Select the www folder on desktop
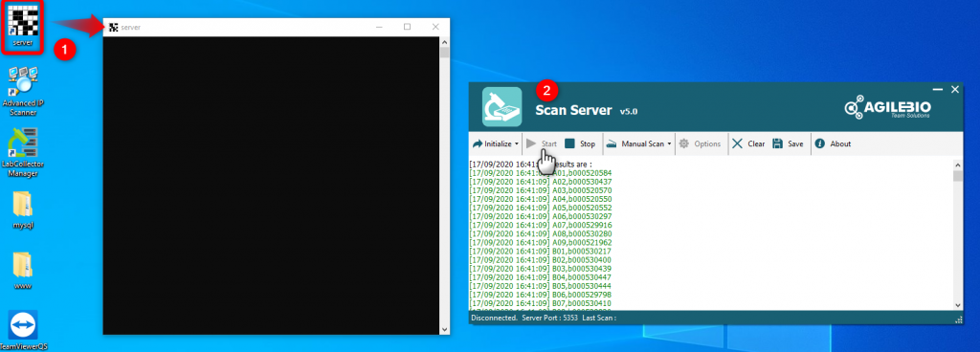Image resolution: width=980 pixels, height=352 pixels. click(23, 271)
